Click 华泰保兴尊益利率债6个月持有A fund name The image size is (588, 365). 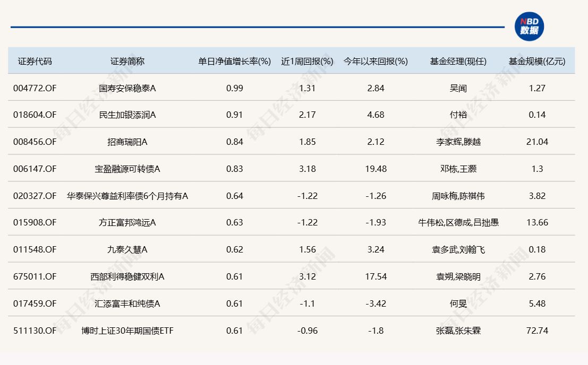point(127,196)
